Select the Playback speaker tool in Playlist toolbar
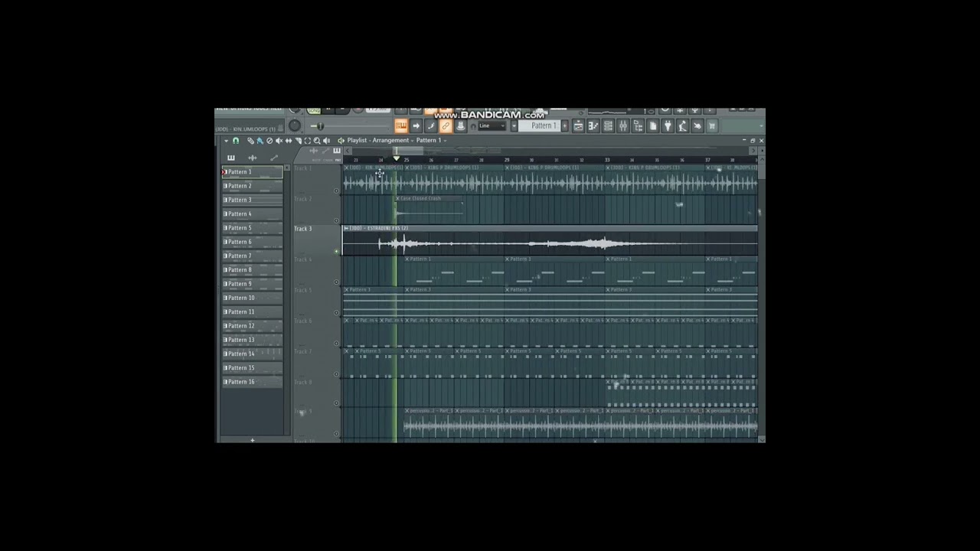This screenshot has width=980, height=551. click(327, 141)
